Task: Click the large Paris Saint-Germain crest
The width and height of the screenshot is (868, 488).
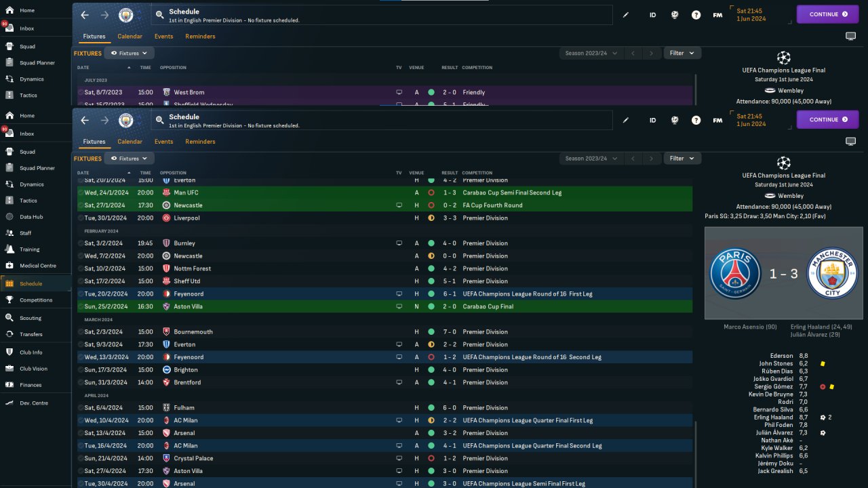Action: click(735, 274)
